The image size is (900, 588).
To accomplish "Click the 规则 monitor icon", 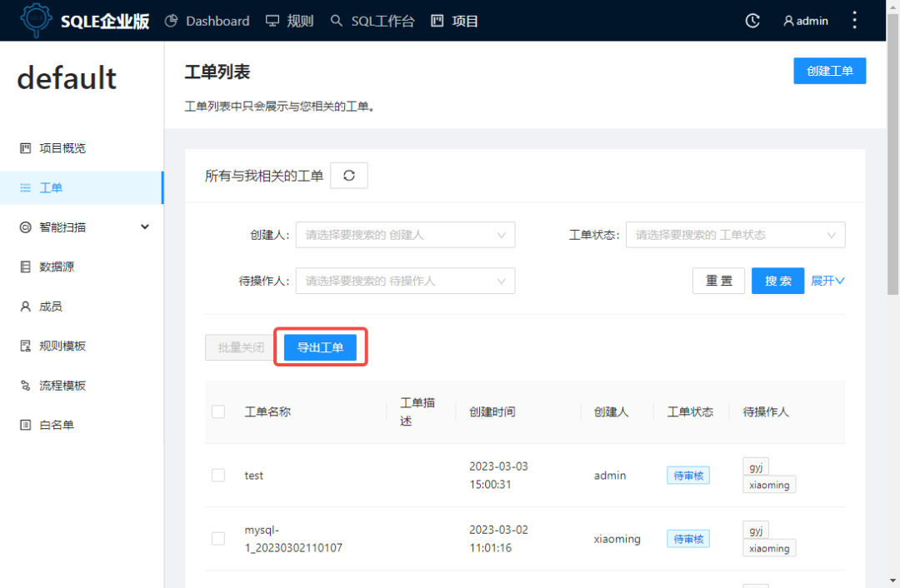I will [272, 21].
